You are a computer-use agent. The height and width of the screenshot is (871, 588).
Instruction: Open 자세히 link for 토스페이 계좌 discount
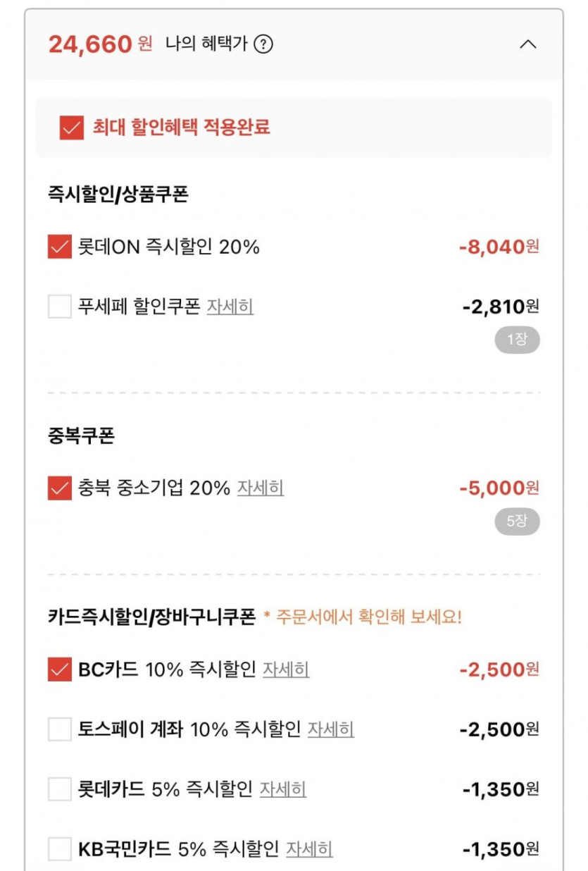331,729
